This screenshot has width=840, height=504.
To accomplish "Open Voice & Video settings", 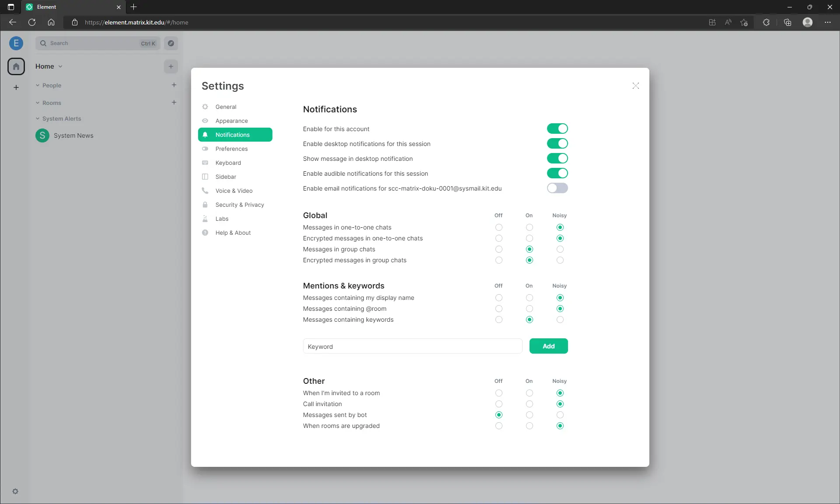I will [234, 191].
